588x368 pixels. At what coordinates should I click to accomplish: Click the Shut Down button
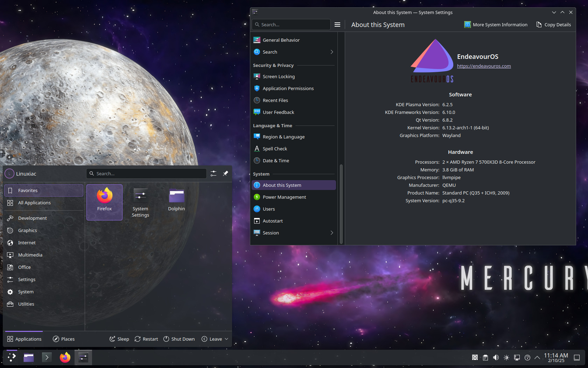[179, 339]
